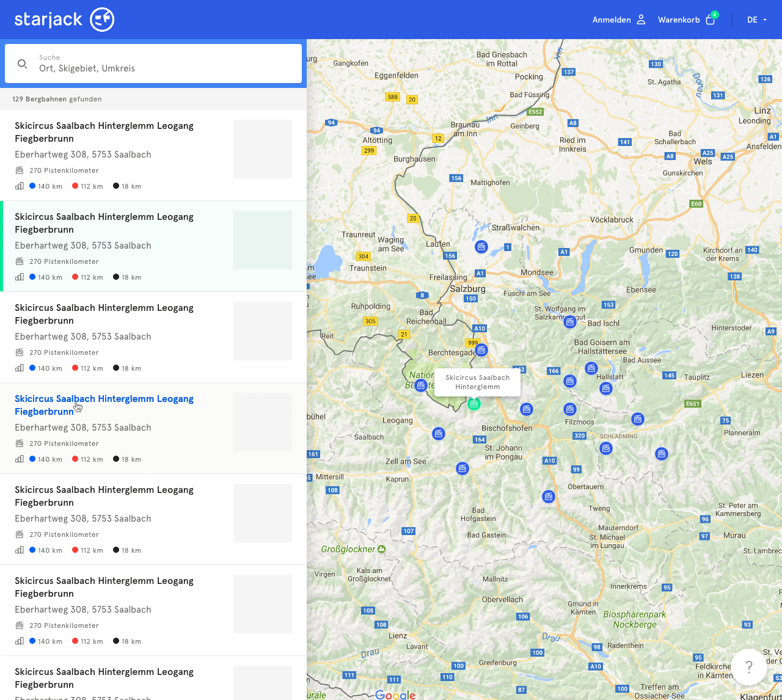Click the marker on the Nationalpark Berchtesgaden label
This screenshot has height=700, width=782.
click(x=420, y=385)
